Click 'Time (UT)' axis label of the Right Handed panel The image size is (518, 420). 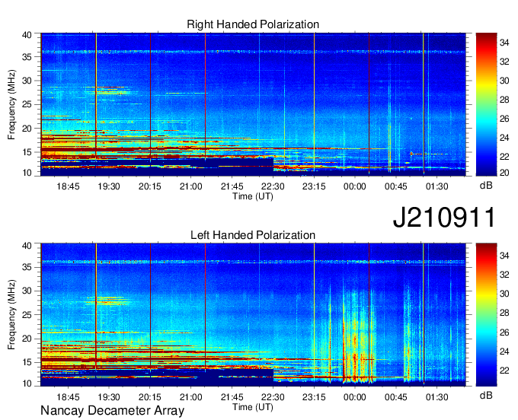(253, 196)
